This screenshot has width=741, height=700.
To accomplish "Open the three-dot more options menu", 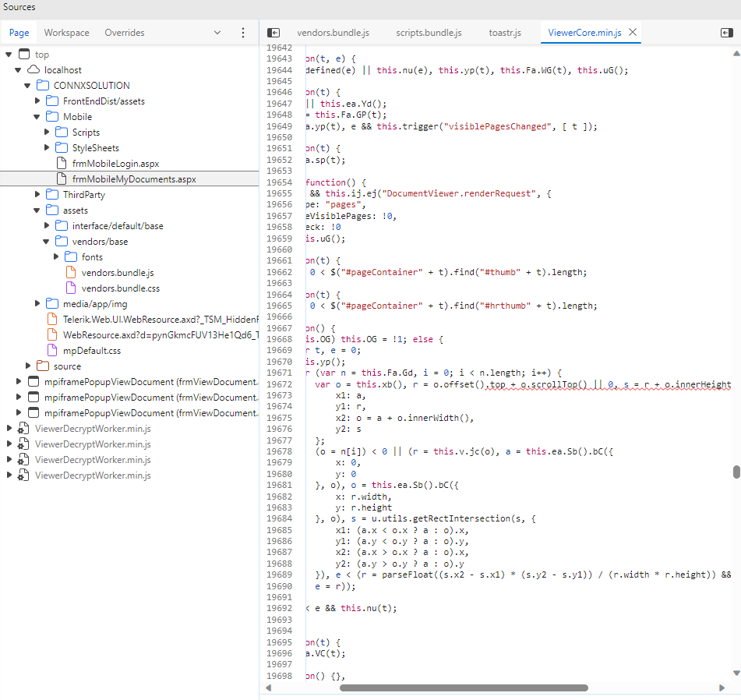I will [x=243, y=33].
